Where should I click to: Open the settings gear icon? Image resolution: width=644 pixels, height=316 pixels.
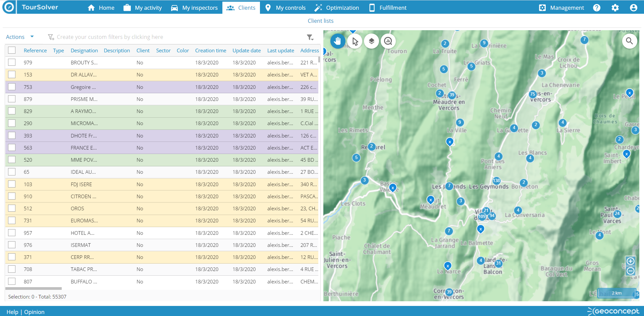click(x=615, y=8)
